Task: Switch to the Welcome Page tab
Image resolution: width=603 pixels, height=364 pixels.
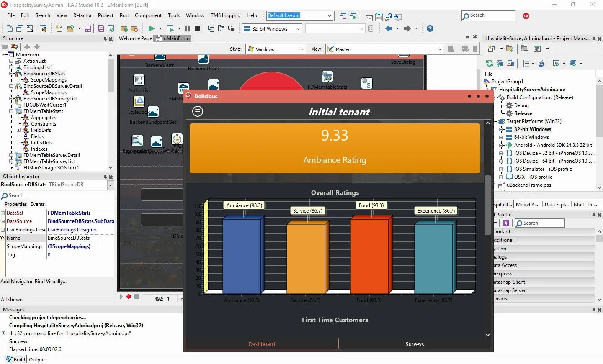Action: point(135,38)
